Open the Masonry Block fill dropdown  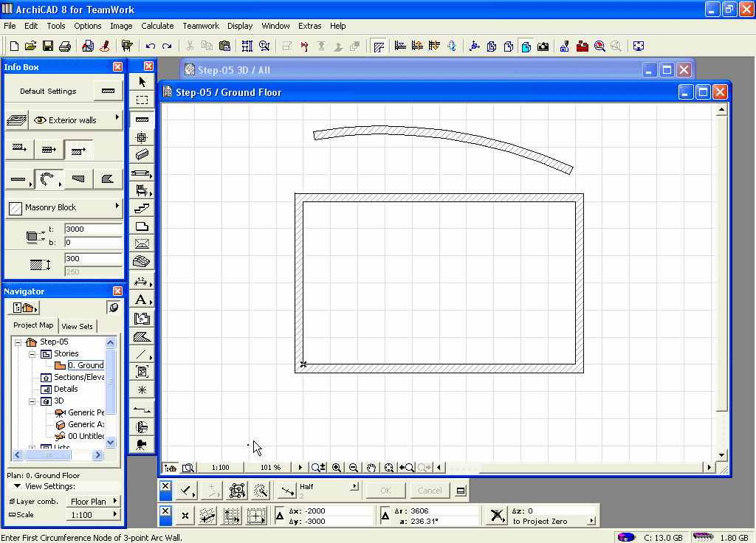coord(64,207)
